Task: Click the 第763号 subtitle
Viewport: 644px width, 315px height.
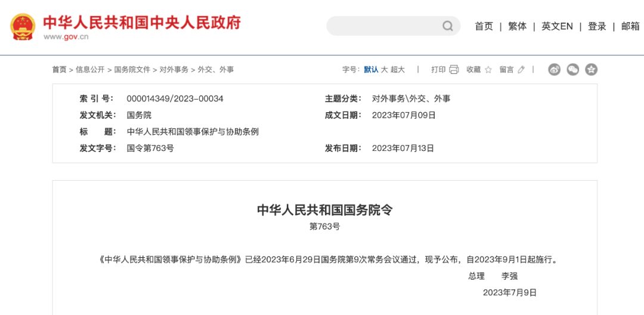Action: [x=324, y=226]
